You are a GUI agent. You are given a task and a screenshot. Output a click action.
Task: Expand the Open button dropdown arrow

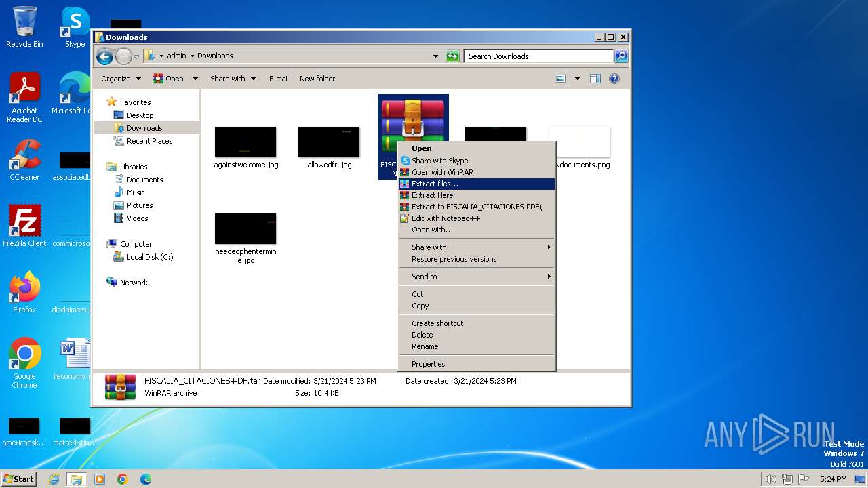click(195, 79)
